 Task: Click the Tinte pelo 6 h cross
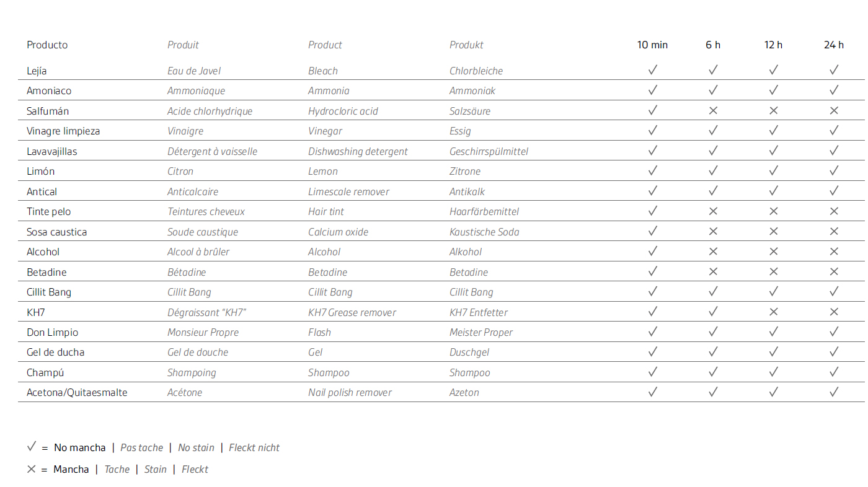713,211
